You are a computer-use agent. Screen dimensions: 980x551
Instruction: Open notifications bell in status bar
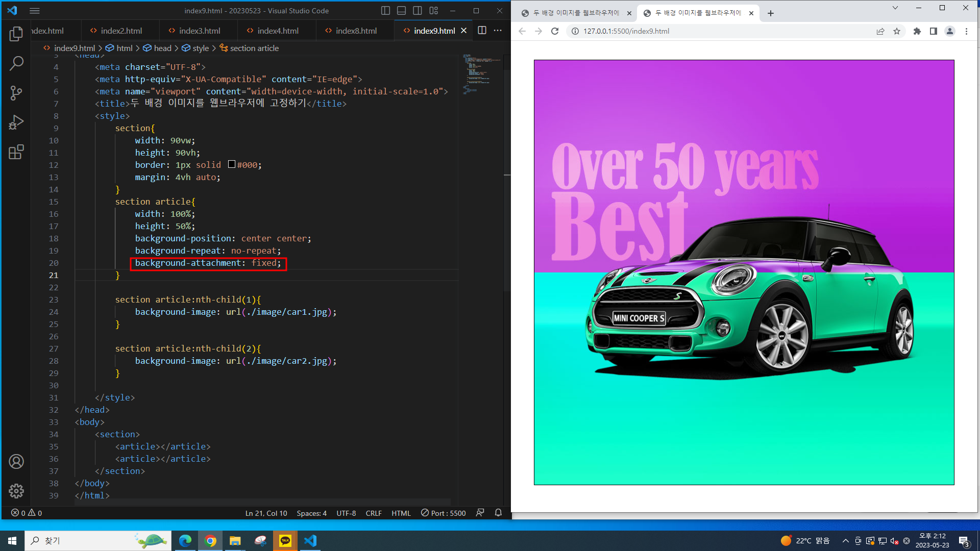(498, 513)
